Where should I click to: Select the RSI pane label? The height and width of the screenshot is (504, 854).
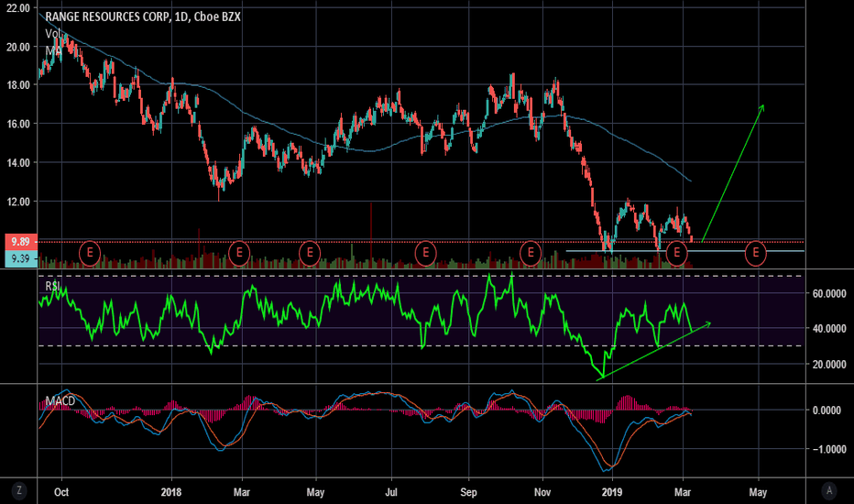[x=53, y=286]
